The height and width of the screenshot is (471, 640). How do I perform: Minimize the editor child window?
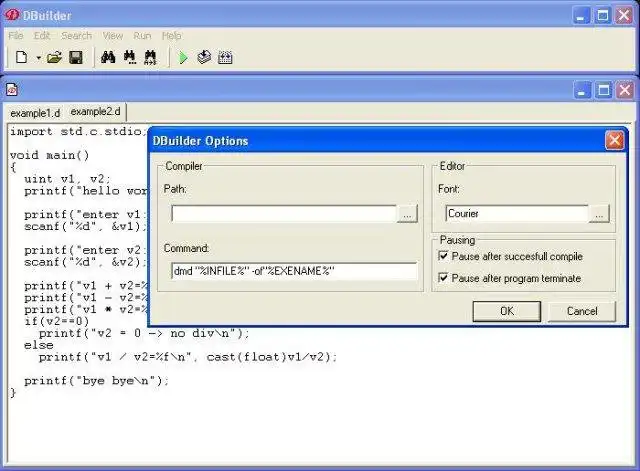[x=582, y=90]
